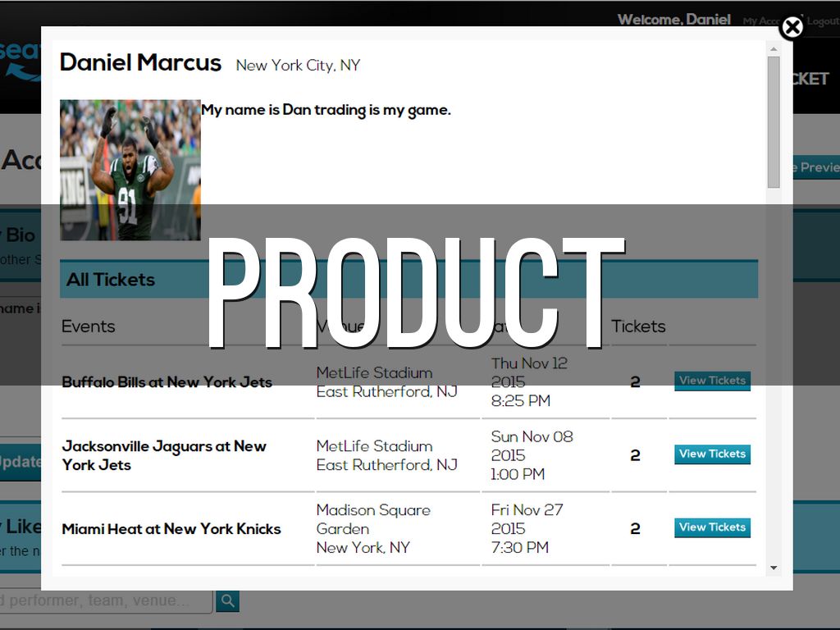View tickets for Buffalo Bills at Jets
This screenshot has height=630, width=840.
[x=712, y=381]
